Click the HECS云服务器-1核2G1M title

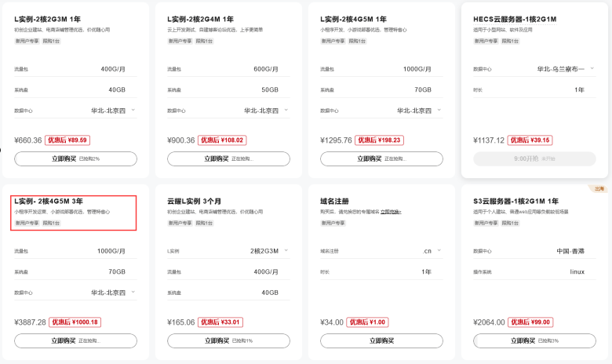[515, 19]
